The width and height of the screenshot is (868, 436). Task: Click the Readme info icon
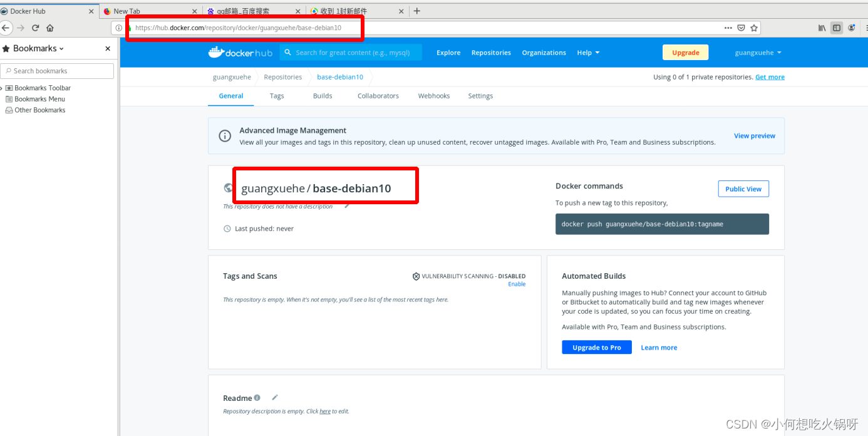pyautogui.click(x=257, y=398)
